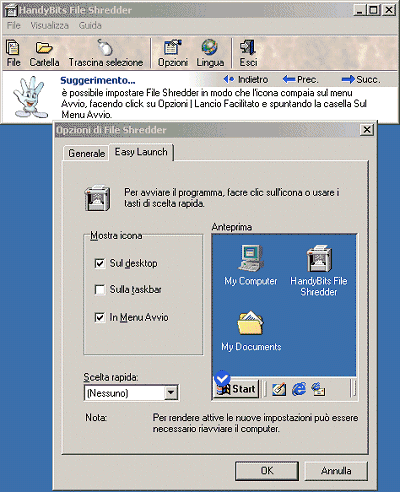Click the Annulla button
Viewport: 400px width, 492px height.
336,471
